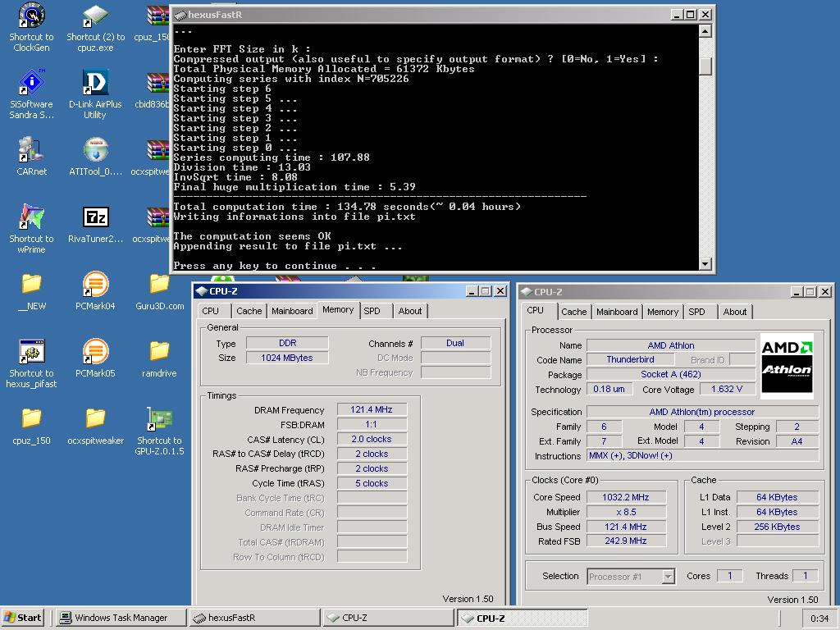Viewport: 840px width, 630px height.
Task: Click CAS# Latency value 2.0 clocks
Action: pyautogui.click(x=372, y=440)
